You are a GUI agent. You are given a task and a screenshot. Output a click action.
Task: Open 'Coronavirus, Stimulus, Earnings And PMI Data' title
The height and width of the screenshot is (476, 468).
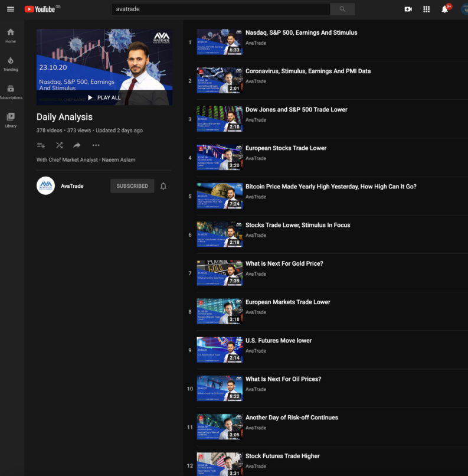pyautogui.click(x=308, y=71)
